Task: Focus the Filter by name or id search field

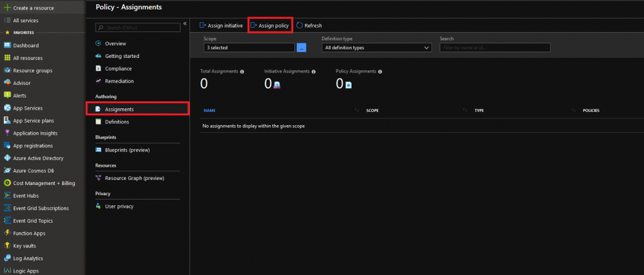Action: point(495,48)
